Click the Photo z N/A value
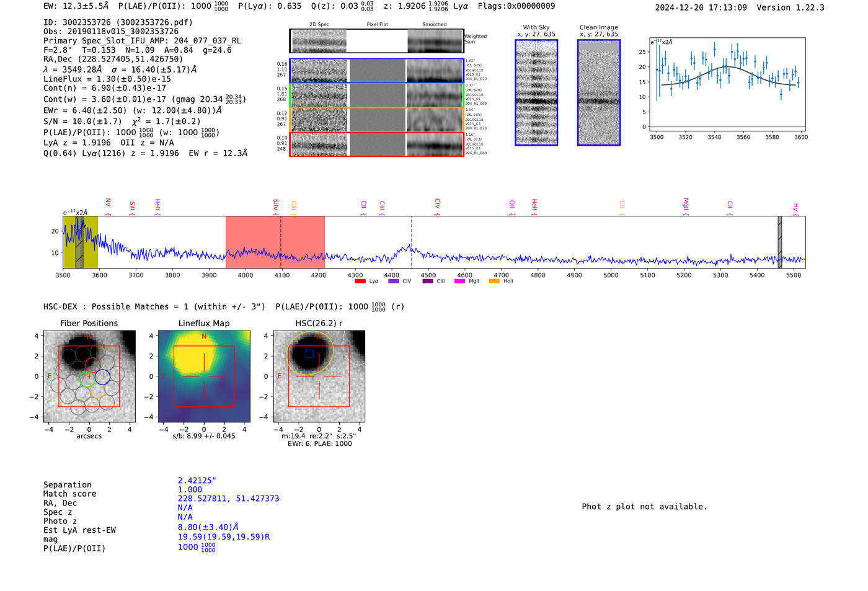This screenshot has width=868, height=591. point(185,517)
